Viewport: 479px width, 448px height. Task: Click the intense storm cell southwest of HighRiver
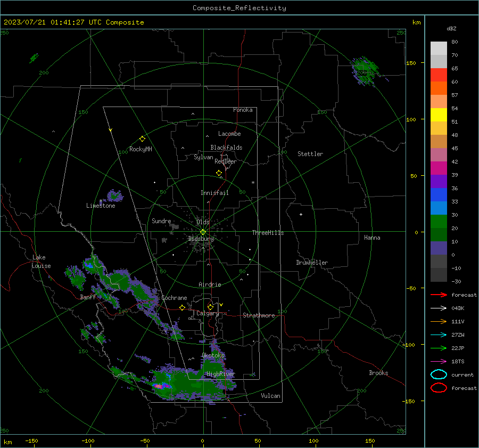(161, 386)
